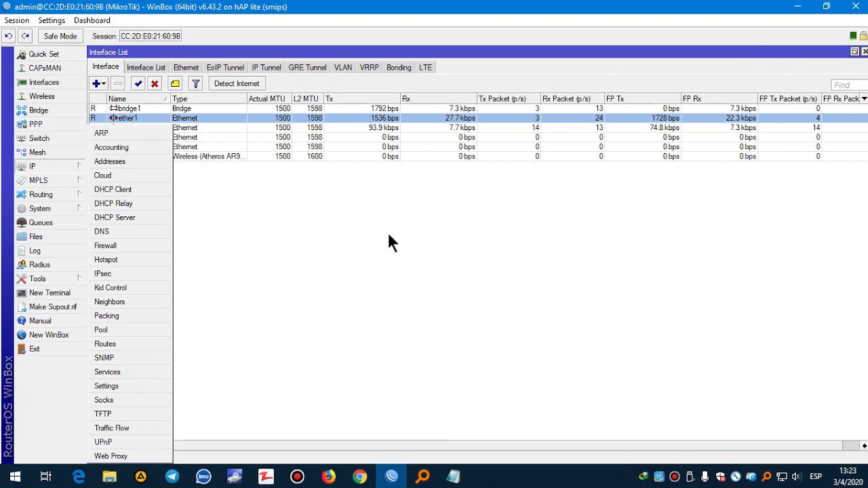
Task: Click the undo arrow icon in the toolbar
Action: coord(9,36)
